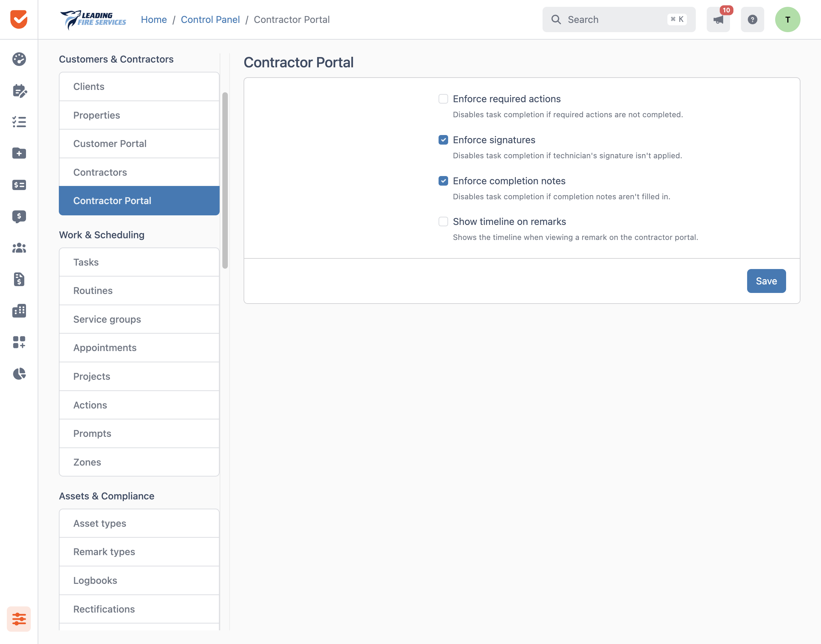
Task: Open the megaphone announcements icon
Action: pos(718,19)
